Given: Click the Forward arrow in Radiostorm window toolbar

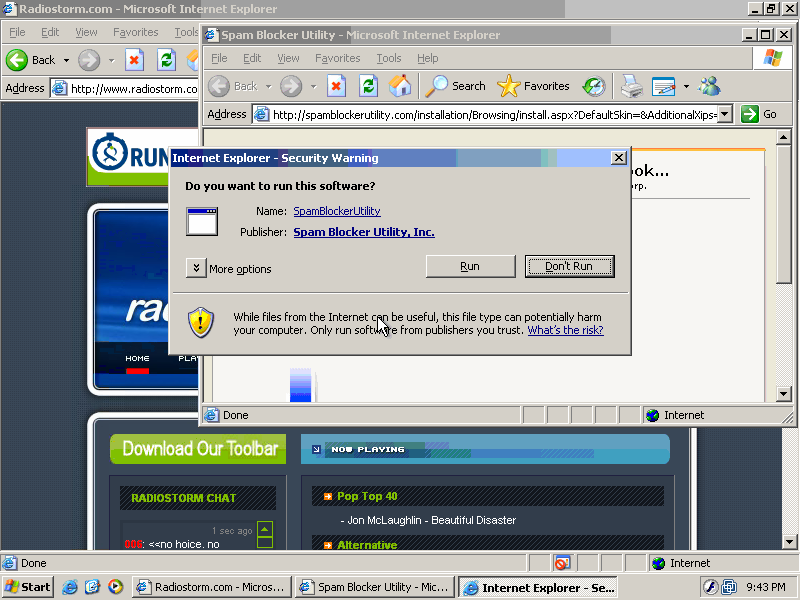Looking at the screenshot, I should (x=89, y=60).
